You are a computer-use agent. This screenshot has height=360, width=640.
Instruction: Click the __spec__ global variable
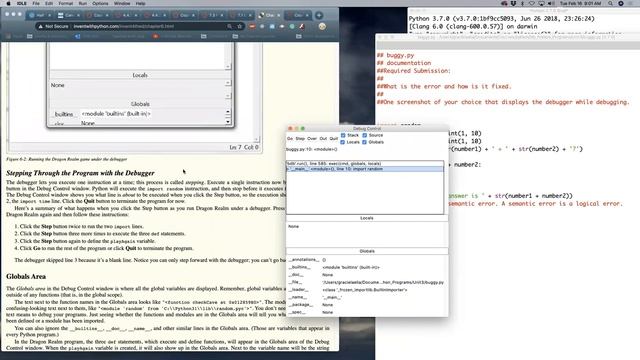tap(297, 312)
